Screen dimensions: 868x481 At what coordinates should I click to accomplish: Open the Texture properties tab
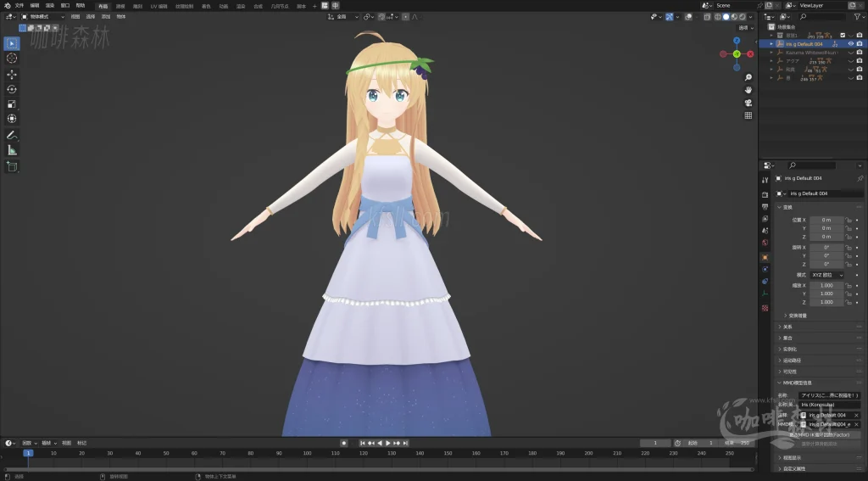[765, 308]
